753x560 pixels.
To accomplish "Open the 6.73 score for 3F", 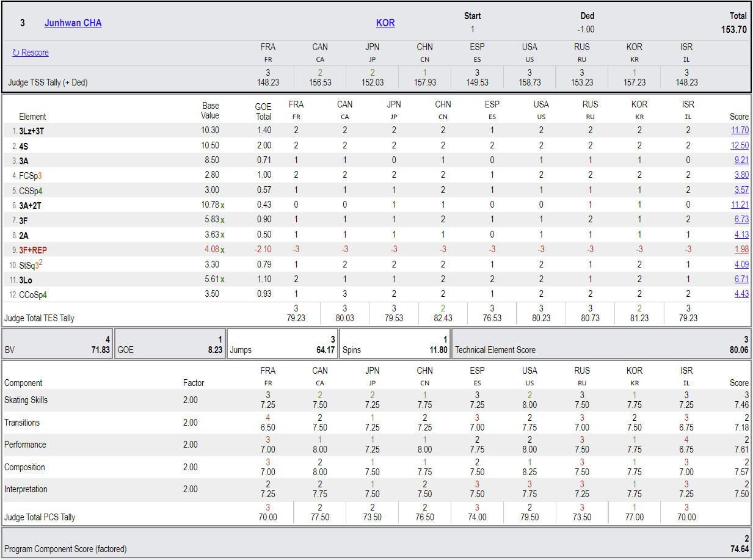I will 741,219.
